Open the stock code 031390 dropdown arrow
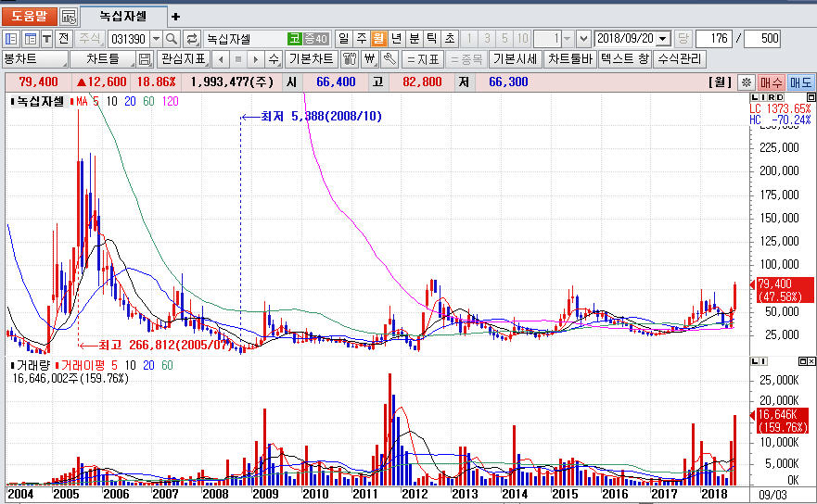This screenshot has height=504, width=817. click(155, 39)
